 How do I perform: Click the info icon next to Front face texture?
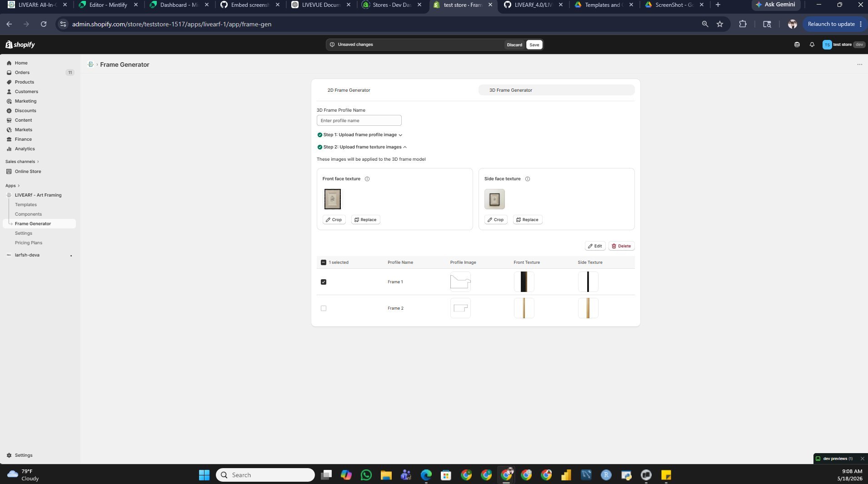point(367,179)
